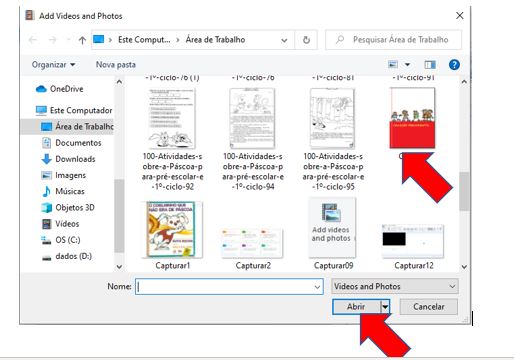The width and height of the screenshot is (514, 360).
Task: Click the file list scrollbar thumb
Action: [464, 191]
